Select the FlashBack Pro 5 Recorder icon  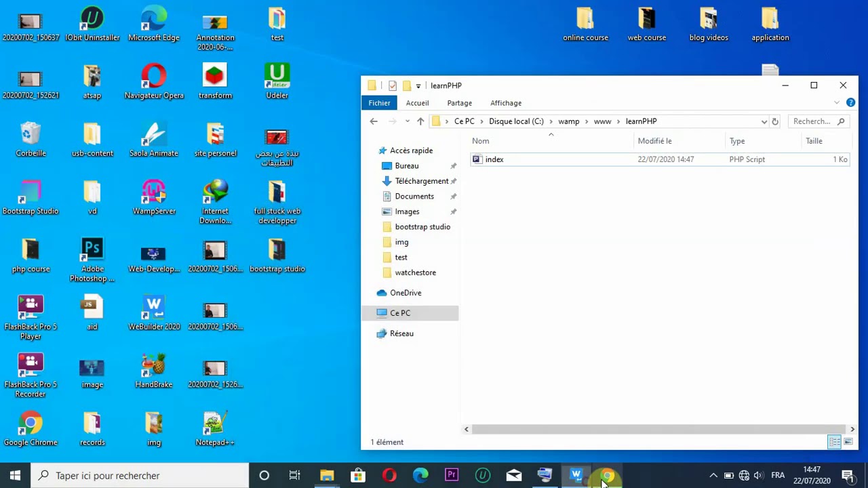(x=31, y=375)
